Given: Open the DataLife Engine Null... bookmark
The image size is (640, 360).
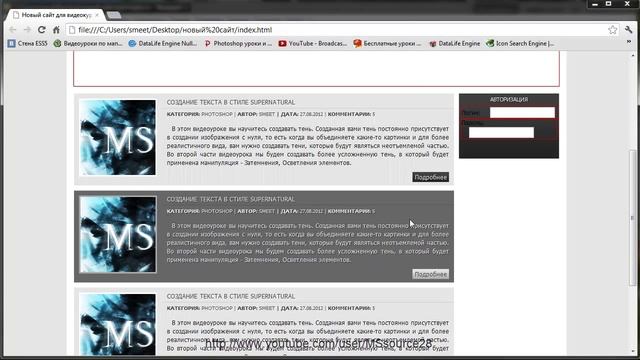Looking at the screenshot, I should (x=163, y=43).
